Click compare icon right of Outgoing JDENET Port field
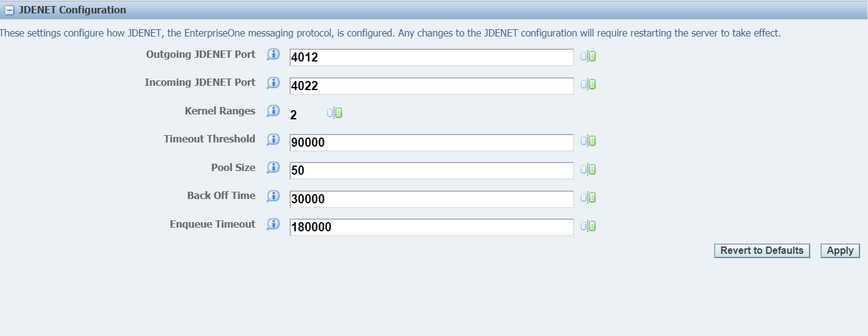Image resolution: width=868 pixels, height=336 pixels. pos(588,57)
